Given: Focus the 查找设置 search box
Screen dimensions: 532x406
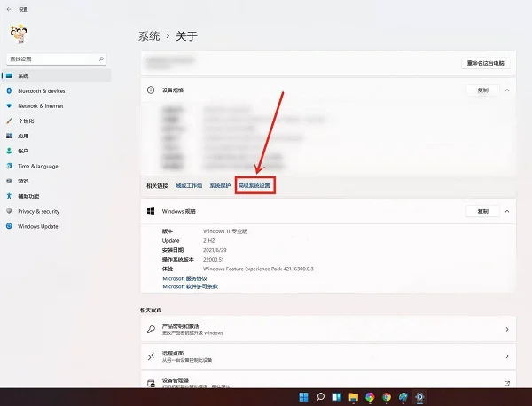Looking at the screenshot, I should click(x=57, y=59).
